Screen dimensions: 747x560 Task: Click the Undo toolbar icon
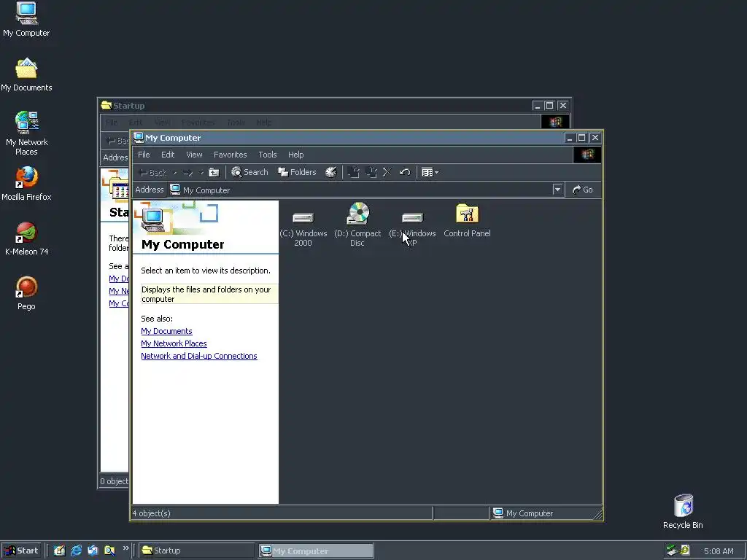[405, 172]
